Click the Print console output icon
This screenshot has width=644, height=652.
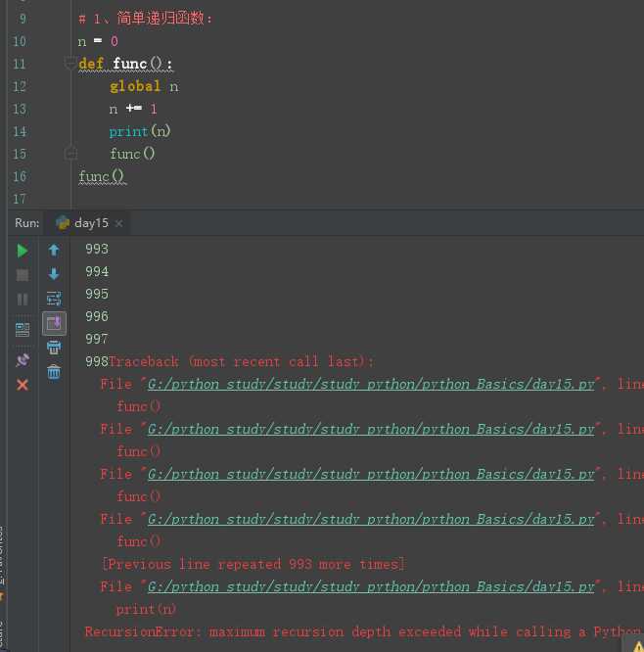coord(54,348)
